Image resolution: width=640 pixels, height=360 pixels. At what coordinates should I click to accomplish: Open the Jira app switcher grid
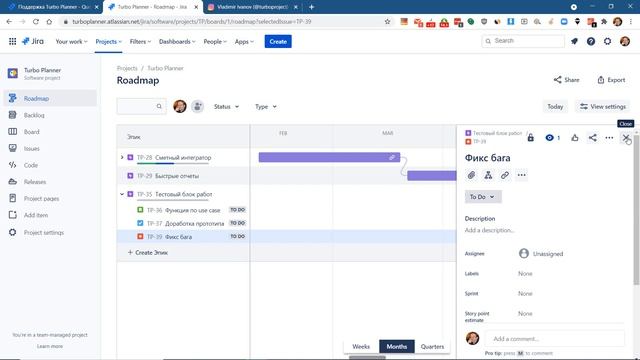[x=13, y=41]
